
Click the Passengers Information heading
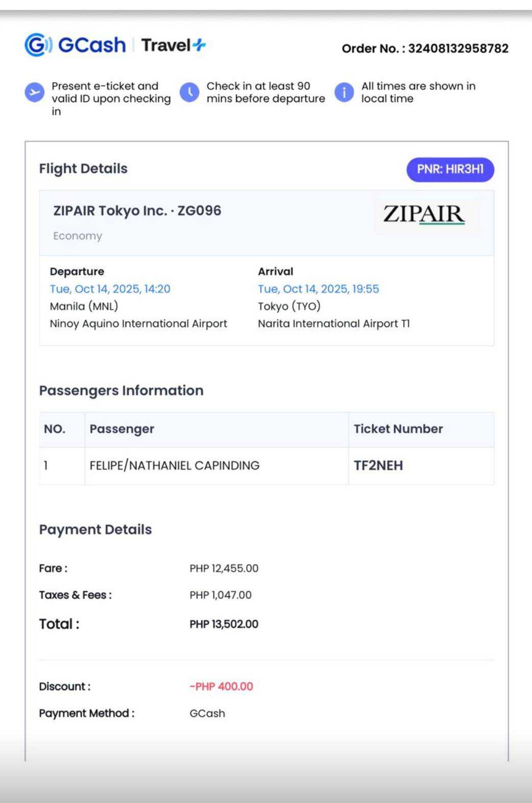point(121,391)
